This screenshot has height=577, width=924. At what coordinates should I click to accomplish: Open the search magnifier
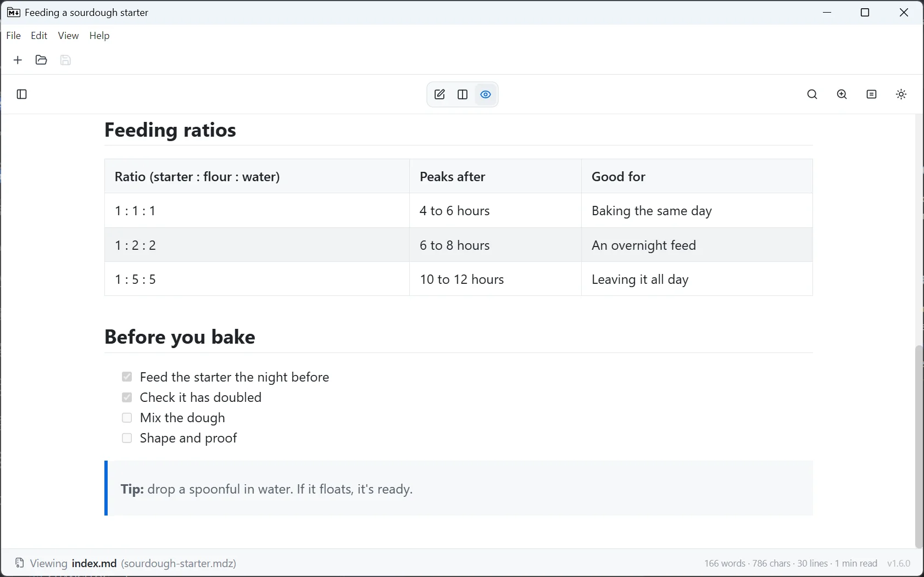(812, 94)
